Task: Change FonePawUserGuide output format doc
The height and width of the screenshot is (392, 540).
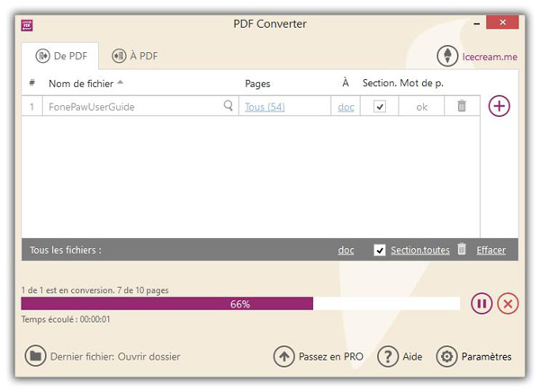Action: (x=346, y=107)
